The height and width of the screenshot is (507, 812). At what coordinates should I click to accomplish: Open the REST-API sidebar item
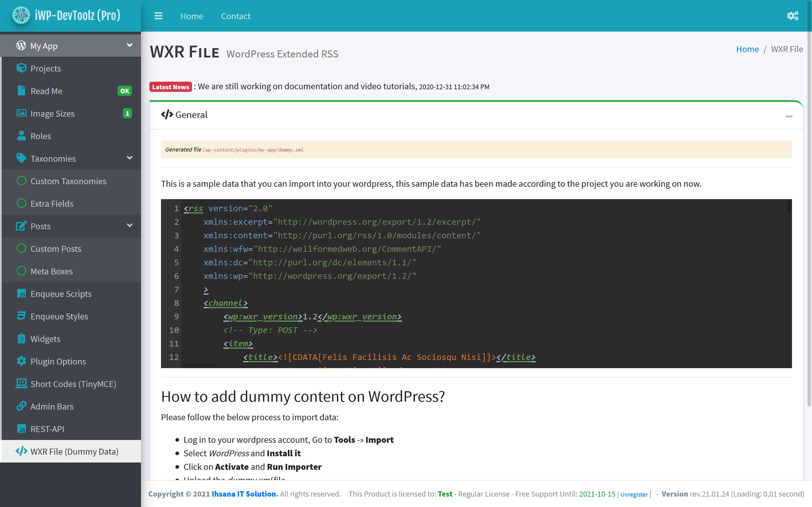(x=47, y=429)
